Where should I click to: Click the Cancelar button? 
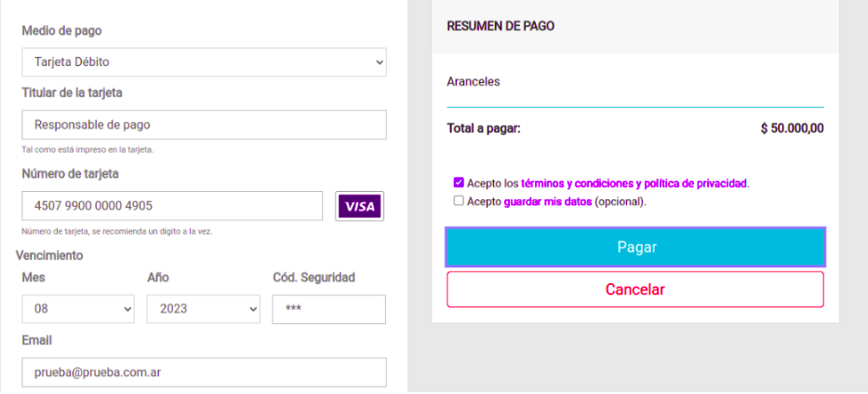[635, 290]
